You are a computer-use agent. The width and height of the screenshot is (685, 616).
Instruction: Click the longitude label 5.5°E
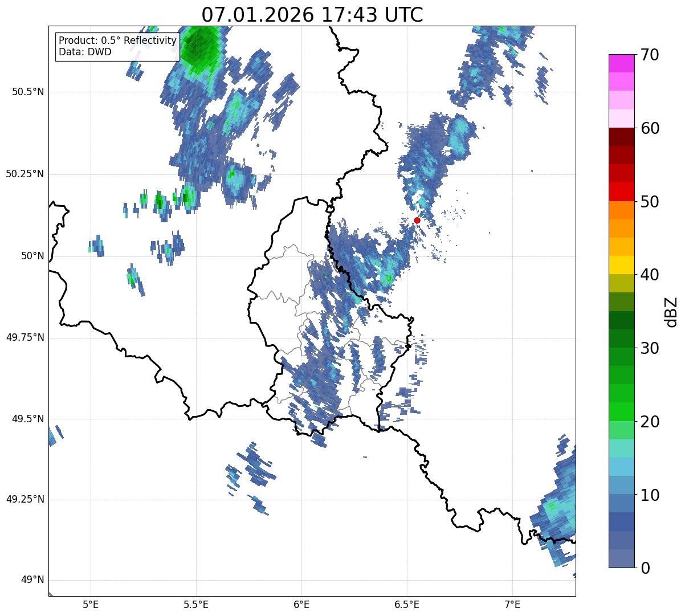196,605
